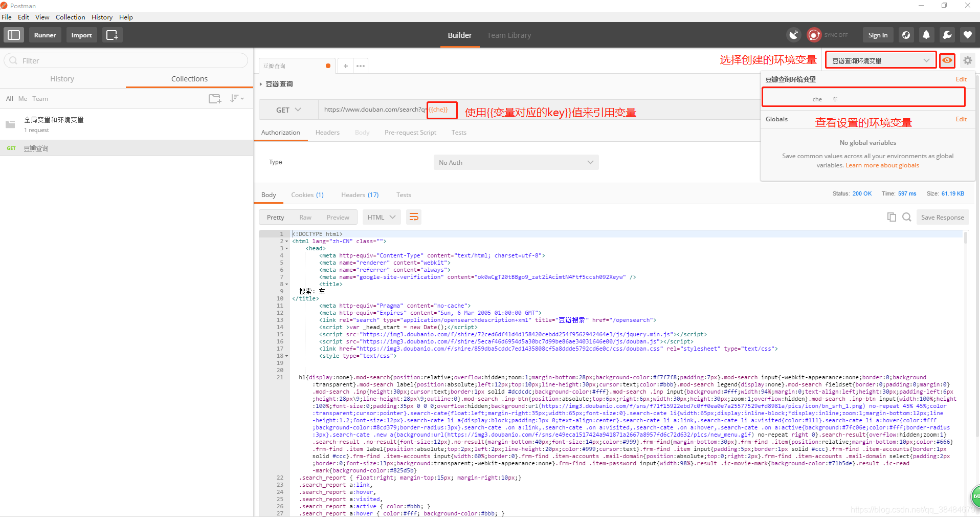Open collections sort order icon
Screen dimensions: 980x519
click(236, 98)
